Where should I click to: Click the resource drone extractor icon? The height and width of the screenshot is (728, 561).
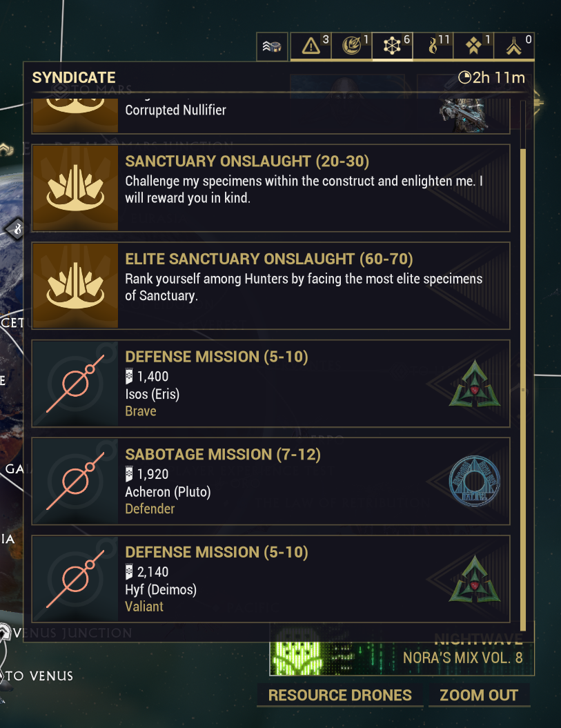[271, 47]
